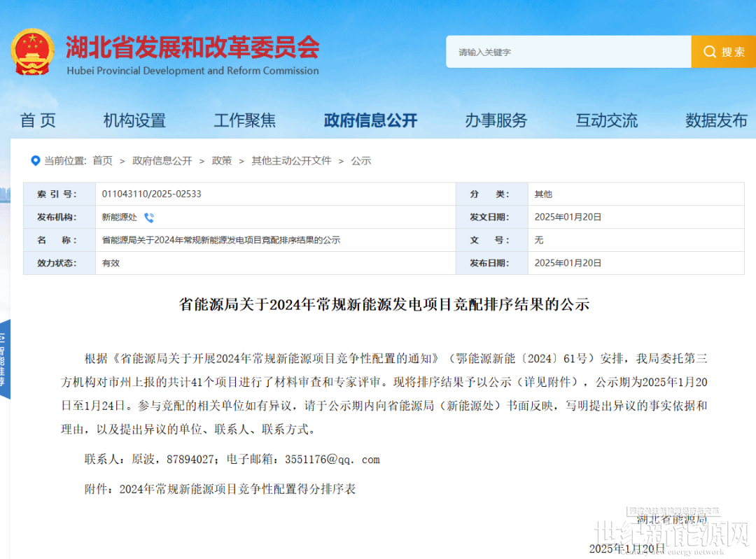Image resolution: width=756 pixels, height=559 pixels.
Task: Click the phone icon beside 新能源处
Action: click(149, 218)
